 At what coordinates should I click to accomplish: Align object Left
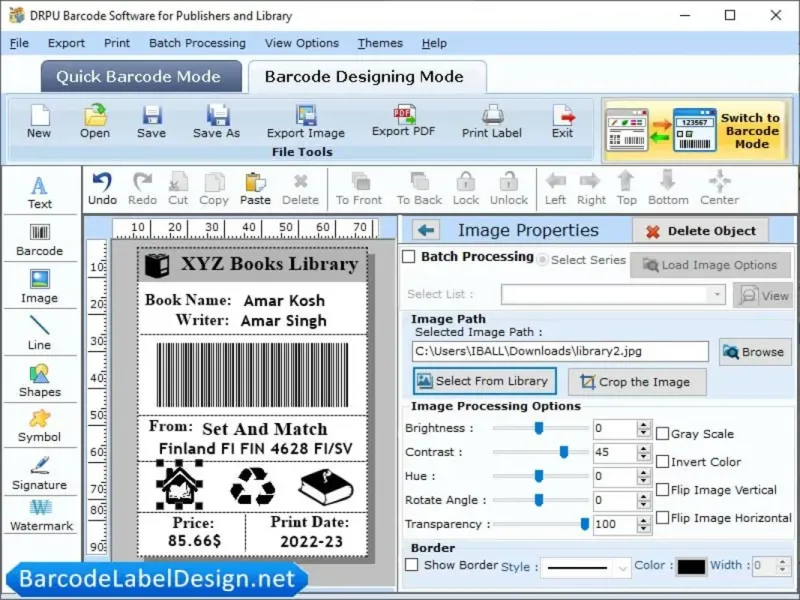[x=555, y=189]
